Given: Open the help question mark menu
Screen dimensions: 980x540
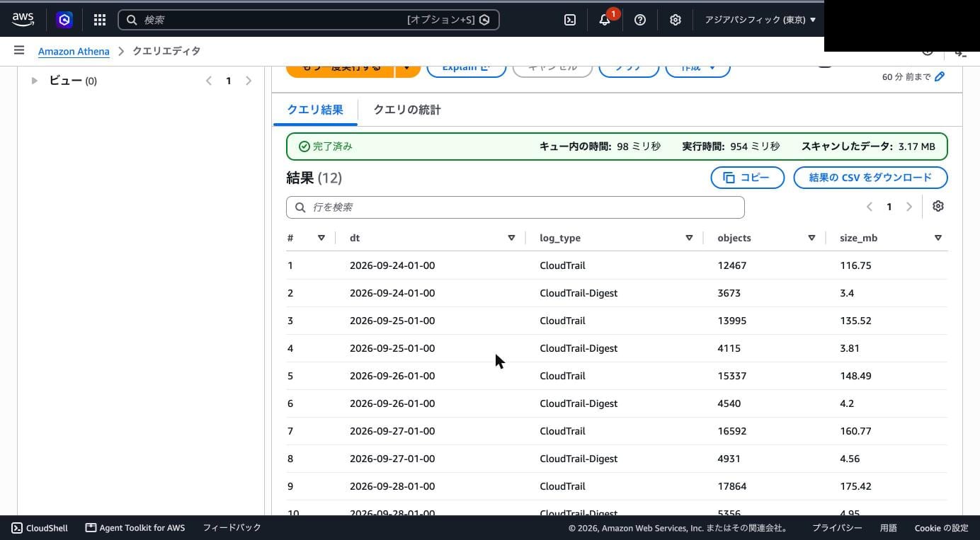Looking at the screenshot, I should (x=640, y=20).
